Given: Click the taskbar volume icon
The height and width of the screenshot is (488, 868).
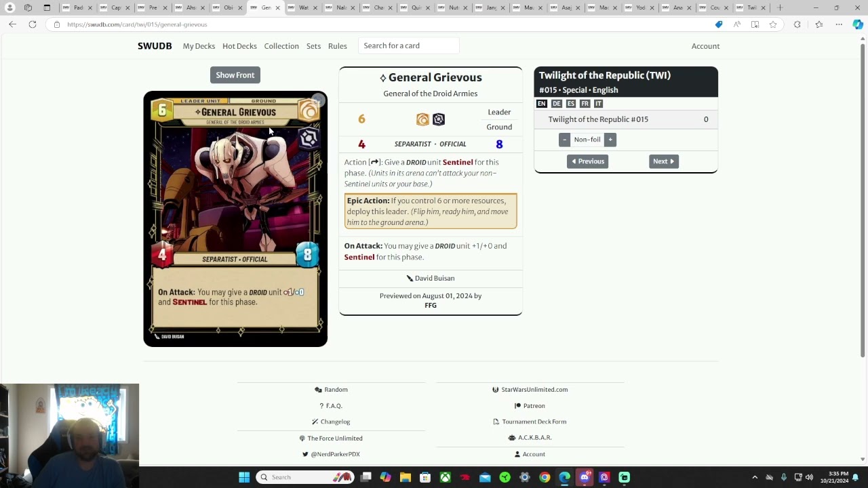Looking at the screenshot, I should (x=810, y=477).
